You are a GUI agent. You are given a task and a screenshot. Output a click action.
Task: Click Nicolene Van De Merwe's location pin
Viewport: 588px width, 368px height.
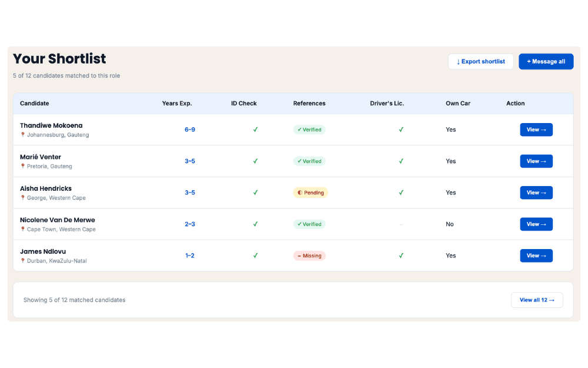pyautogui.click(x=22, y=229)
